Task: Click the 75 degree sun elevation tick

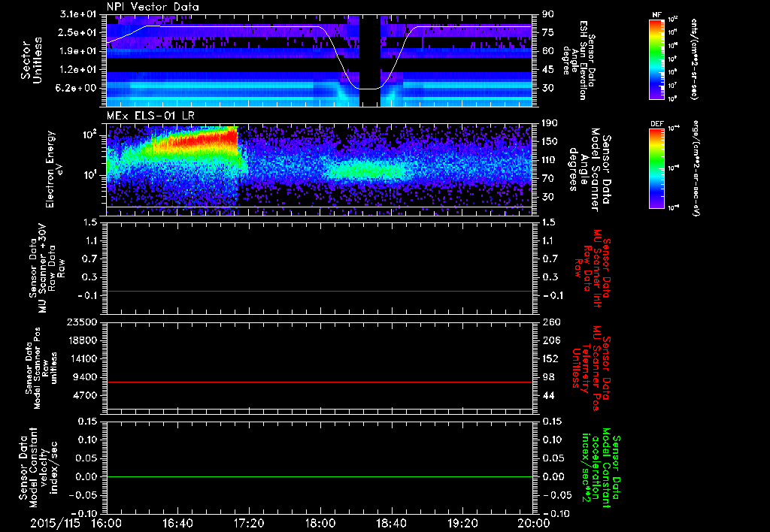Action: pos(548,32)
